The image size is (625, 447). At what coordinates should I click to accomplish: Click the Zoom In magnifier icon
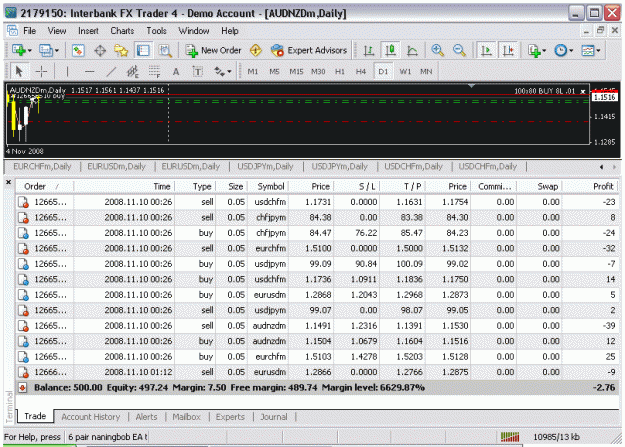[438, 50]
